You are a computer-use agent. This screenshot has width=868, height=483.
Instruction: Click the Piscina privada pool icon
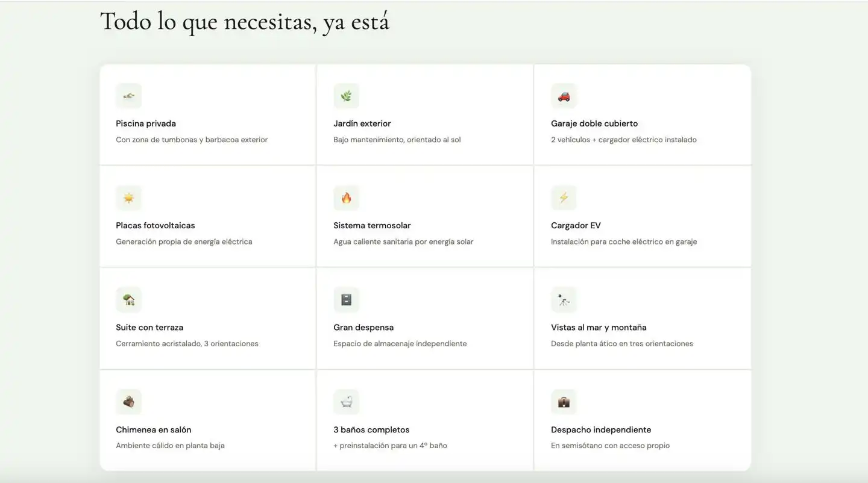pos(128,96)
